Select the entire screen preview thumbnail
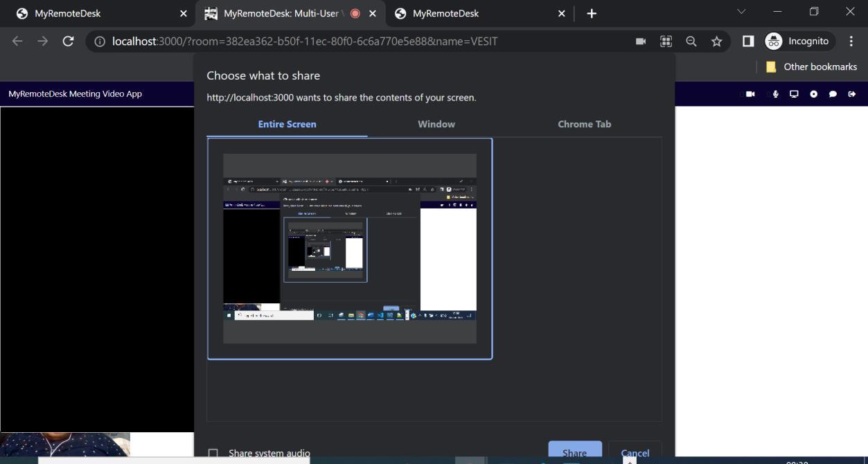 350,249
